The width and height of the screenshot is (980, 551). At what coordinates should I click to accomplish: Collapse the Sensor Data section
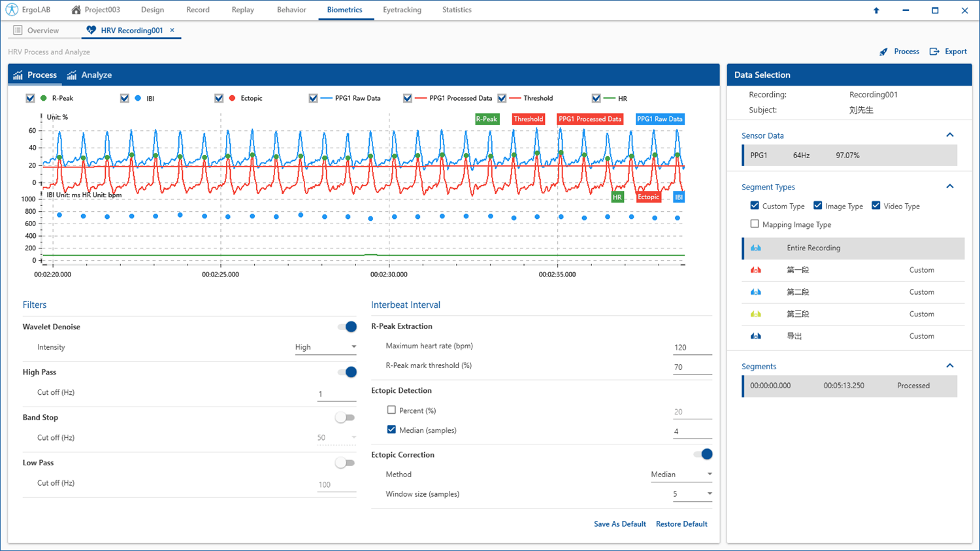[x=950, y=135]
